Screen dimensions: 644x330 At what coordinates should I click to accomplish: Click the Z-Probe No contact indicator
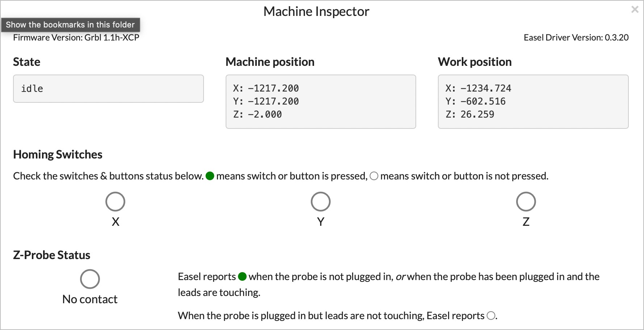(x=90, y=279)
